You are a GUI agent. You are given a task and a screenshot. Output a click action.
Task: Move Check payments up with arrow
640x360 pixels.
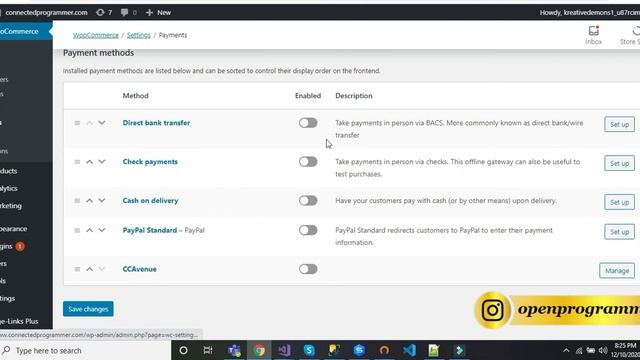coord(89,162)
